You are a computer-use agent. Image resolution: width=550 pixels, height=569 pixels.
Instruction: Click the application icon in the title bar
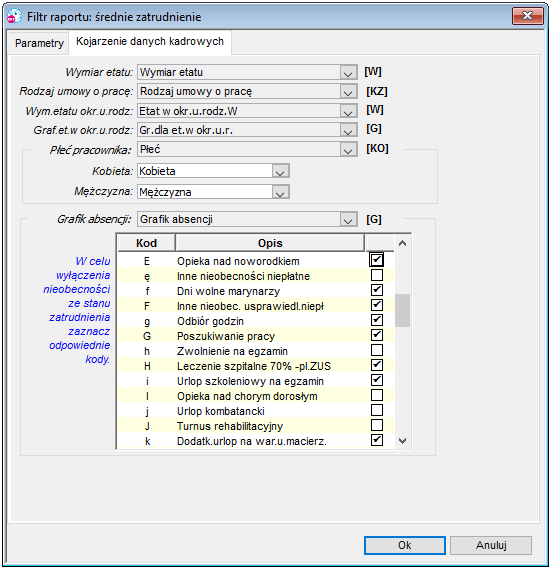pos(15,17)
